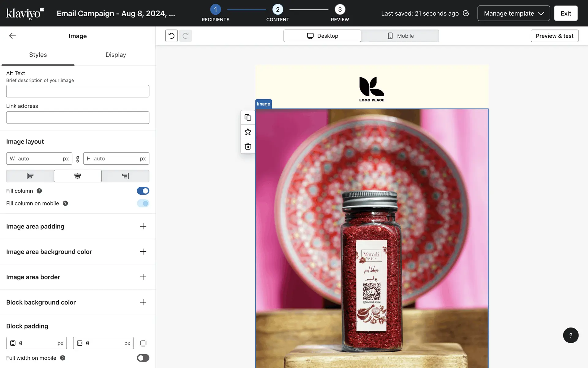The image size is (588, 368).
Task: Click the undo icon
Action: (171, 36)
